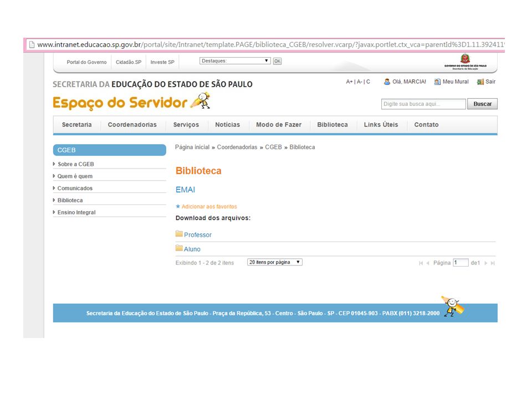Click the browser address bar URL
The width and height of the screenshot is (532, 399).
coord(270,44)
